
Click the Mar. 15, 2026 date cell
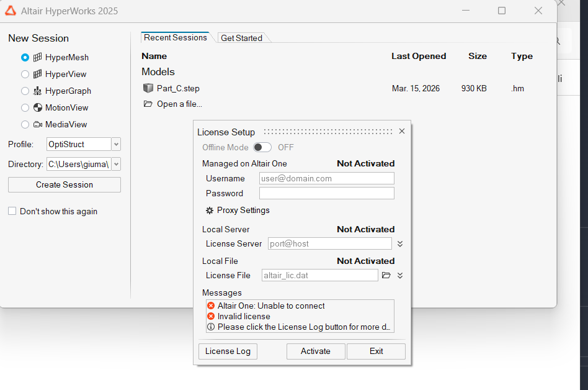tap(416, 89)
